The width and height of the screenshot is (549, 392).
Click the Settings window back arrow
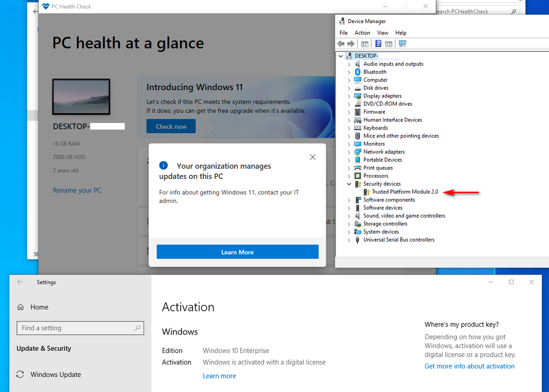click(20, 282)
